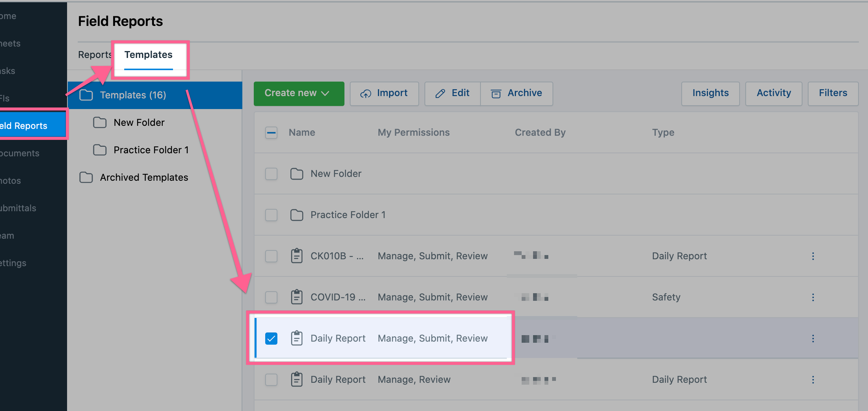868x411 pixels.
Task: Open the Filters button
Action: click(833, 93)
